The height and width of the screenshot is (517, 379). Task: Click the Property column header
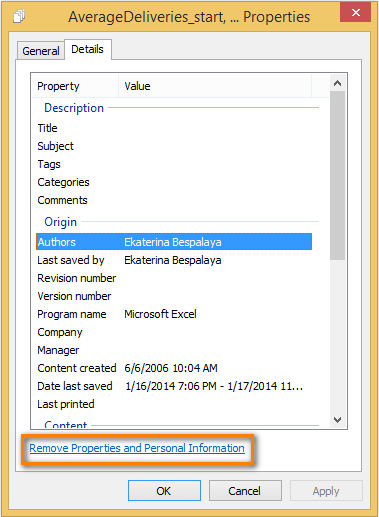[75, 86]
